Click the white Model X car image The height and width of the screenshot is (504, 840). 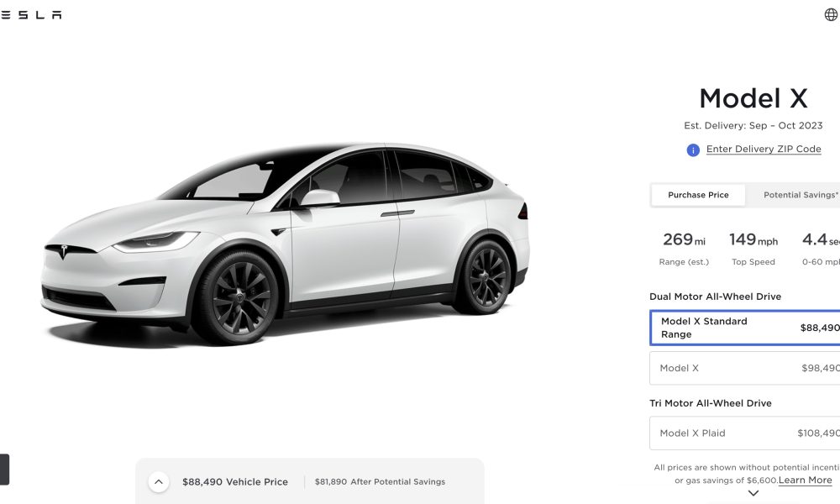pos(285,244)
